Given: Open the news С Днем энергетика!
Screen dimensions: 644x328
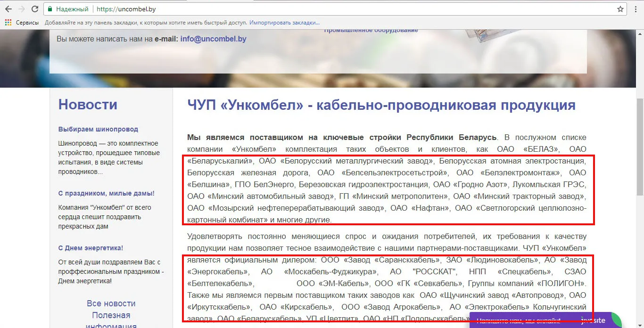Looking at the screenshot, I should pyautogui.click(x=91, y=248).
